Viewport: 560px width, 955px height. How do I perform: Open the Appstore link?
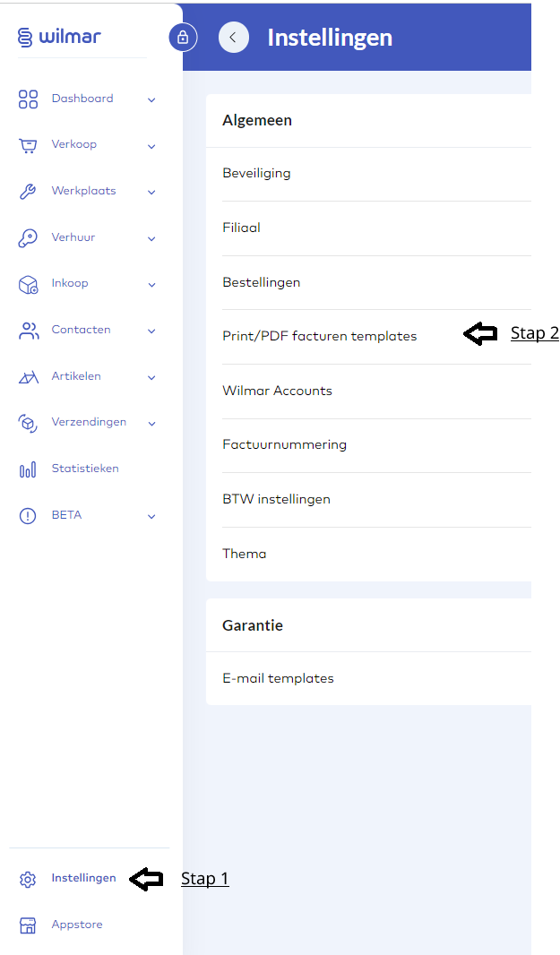pos(77,925)
